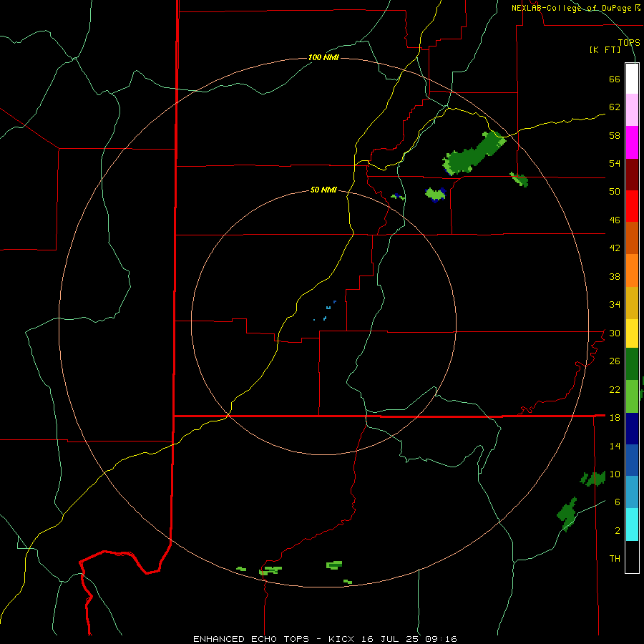Click the ENHANCED ECHO TOPS title text
Screen dimensions: 644x644
(x=251, y=639)
